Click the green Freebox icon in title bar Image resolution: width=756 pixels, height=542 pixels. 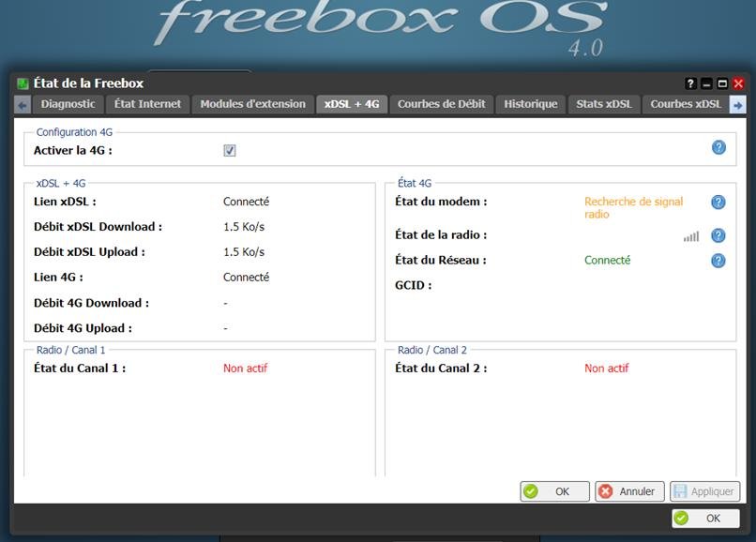click(23, 83)
